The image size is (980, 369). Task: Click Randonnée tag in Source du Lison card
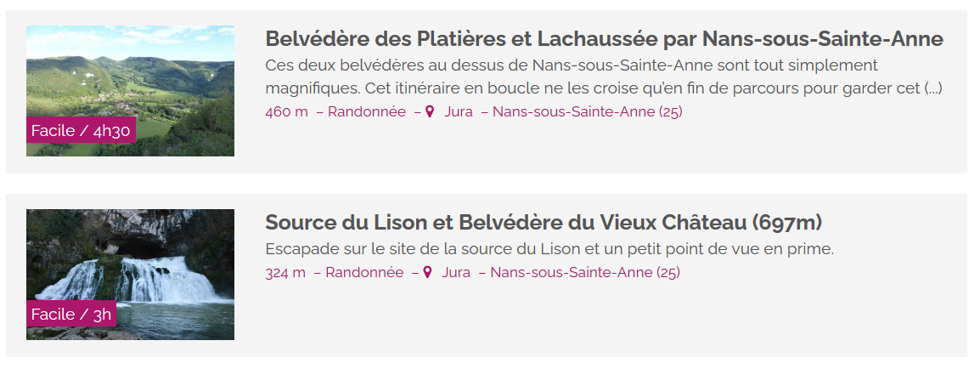pos(364,273)
